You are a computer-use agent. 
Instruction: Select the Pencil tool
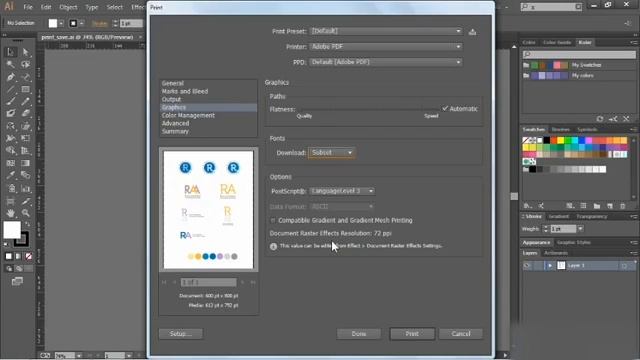(25, 101)
